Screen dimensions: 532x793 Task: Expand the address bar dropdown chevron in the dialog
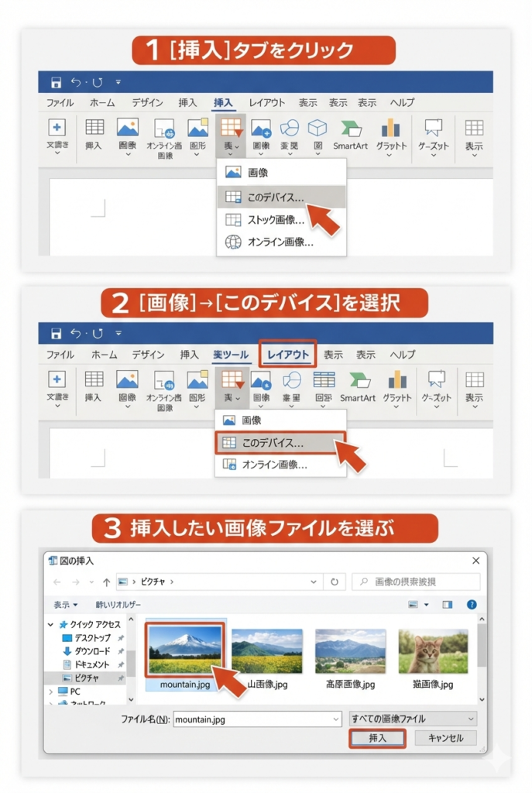coord(314,582)
